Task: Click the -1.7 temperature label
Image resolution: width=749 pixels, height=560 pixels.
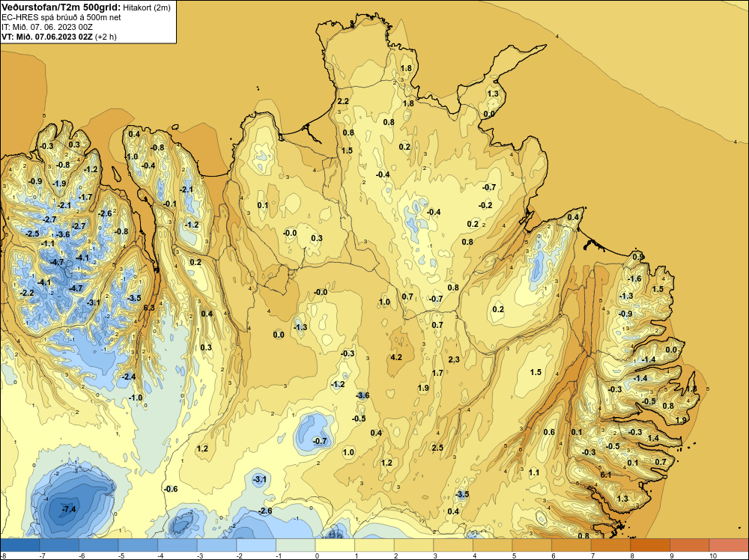Action: pos(85,197)
